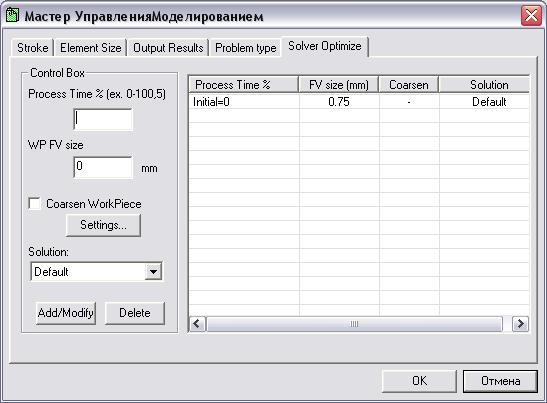Screen dimensions: 547x403
Task: Click the table's left scroll arrow
Action: pyautogui.click(x=197, y=324)
